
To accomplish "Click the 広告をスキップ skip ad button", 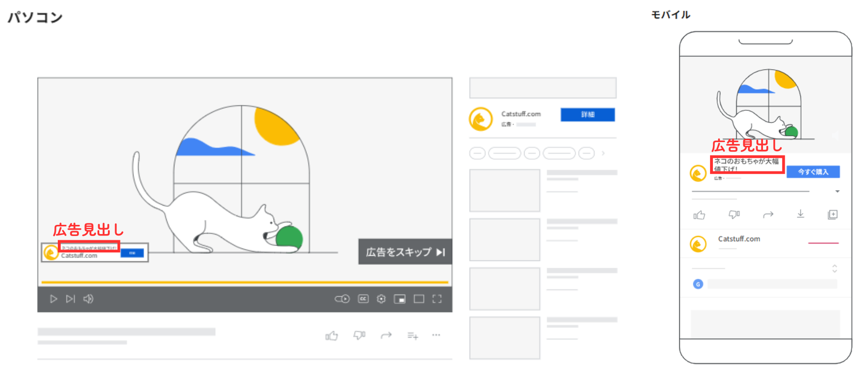I will pyautogui.click(x=405, y=252).
